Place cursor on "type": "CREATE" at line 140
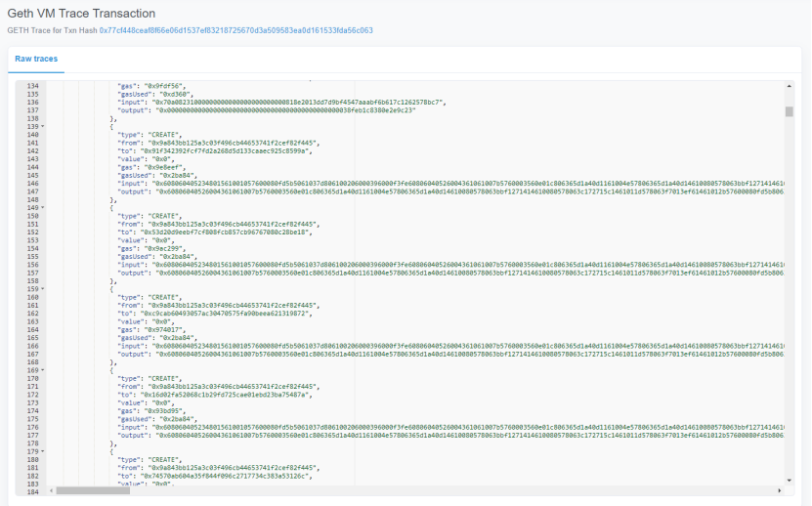This screenshot has width=812, height=506. 148,136
